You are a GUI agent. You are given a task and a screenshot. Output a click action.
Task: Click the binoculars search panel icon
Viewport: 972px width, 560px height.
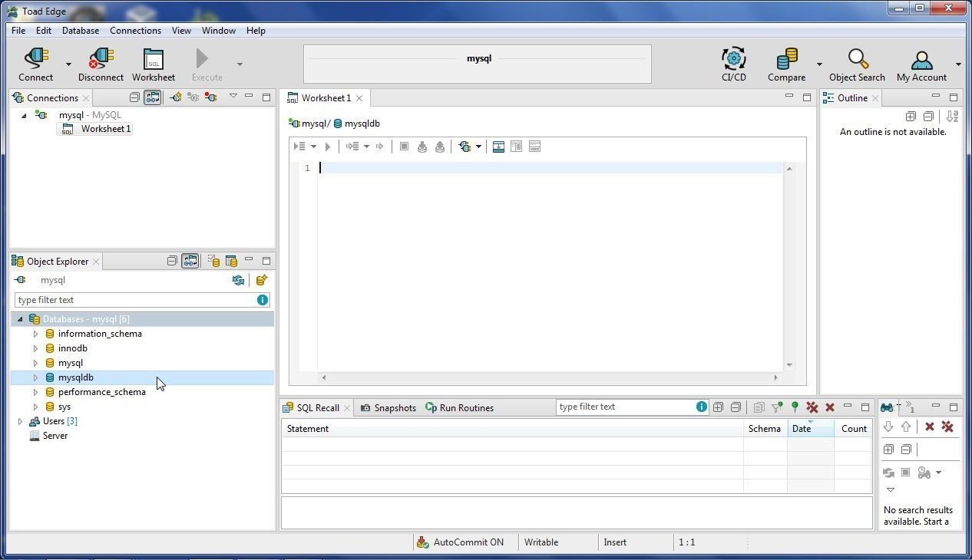[x=887, y=407]
